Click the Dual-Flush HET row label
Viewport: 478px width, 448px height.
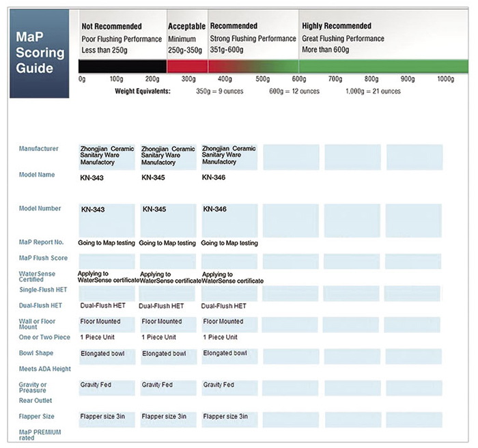[40, 305]
